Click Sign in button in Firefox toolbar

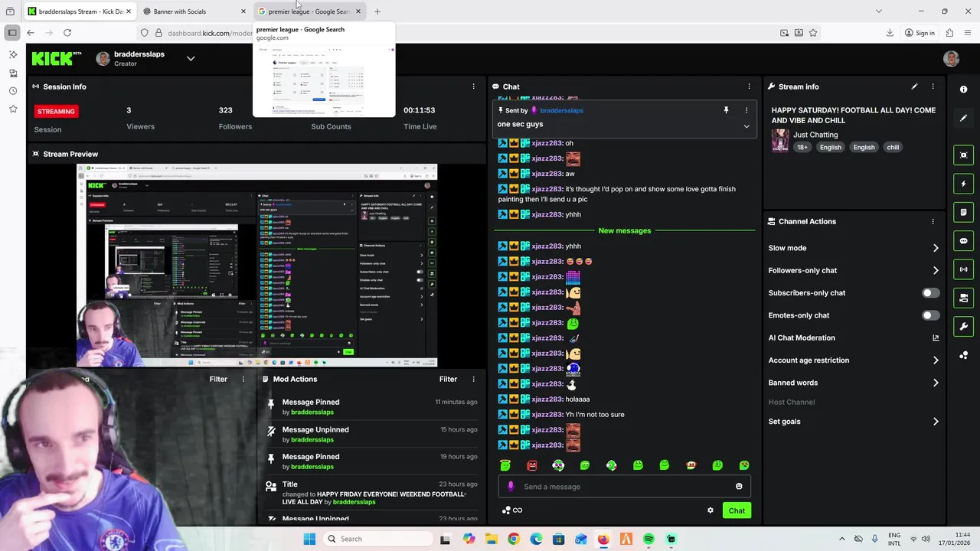click(x=919, y=33)
